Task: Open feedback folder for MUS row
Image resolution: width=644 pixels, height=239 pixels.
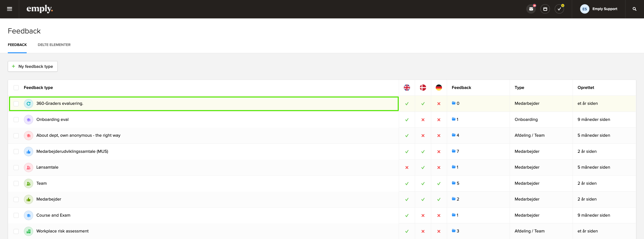Action: [x=454, y=151]
